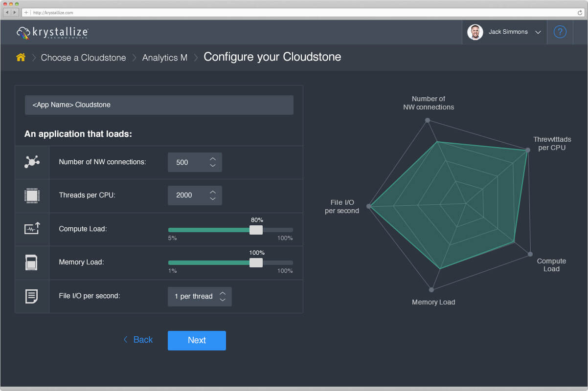Expand the Jack Simmons user menu
This screenshot has width=588, height=391.
(538, 32)
